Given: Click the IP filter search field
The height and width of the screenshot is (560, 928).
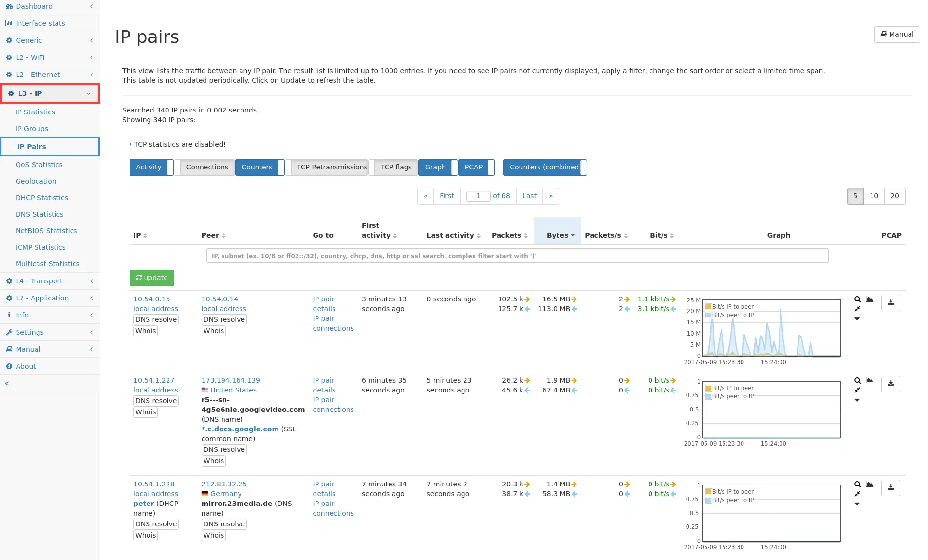Looking at the screenshot, I should [517, 256].
